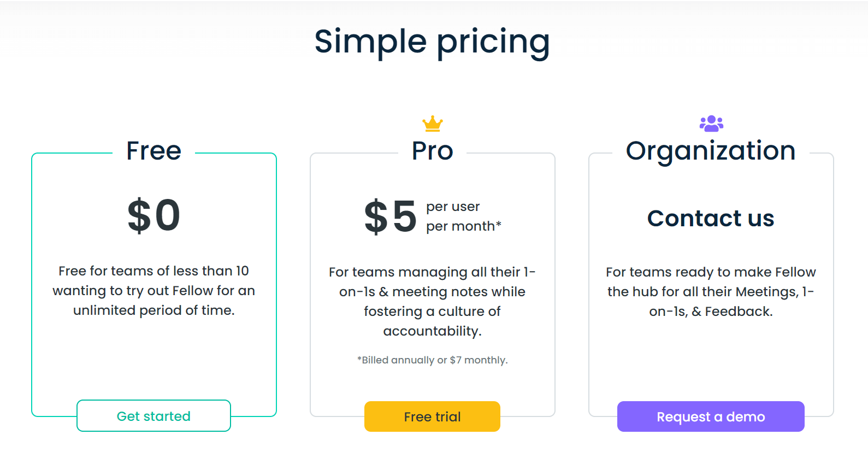The image size is (868, 452).
Task: Click the purple people group icon
Action: [711, 124]
